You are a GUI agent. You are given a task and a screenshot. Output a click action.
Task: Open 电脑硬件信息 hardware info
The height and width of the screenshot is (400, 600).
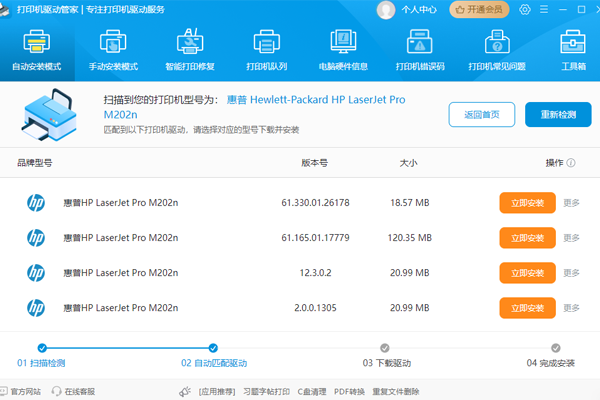tap(343, 51)
